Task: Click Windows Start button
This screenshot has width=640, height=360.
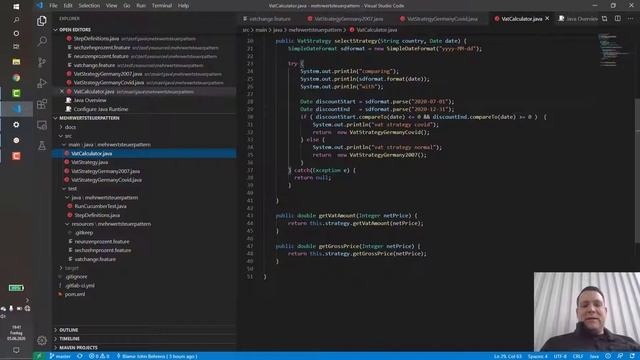Action: [16, 7]
